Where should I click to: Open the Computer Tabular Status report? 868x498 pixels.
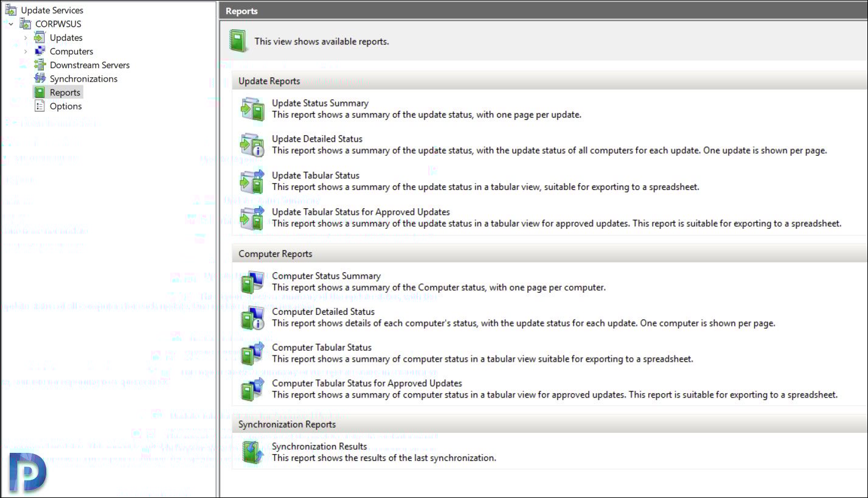322,348
